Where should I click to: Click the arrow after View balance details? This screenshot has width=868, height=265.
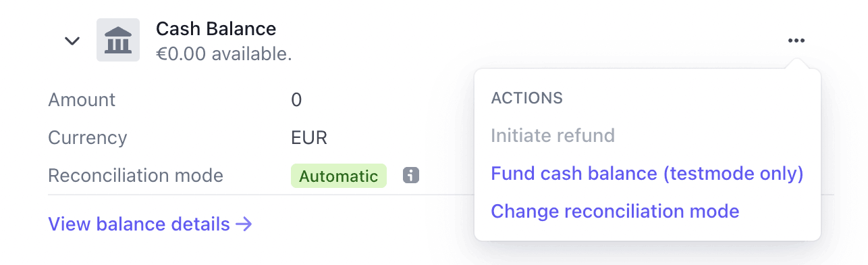tap(244, 224)
